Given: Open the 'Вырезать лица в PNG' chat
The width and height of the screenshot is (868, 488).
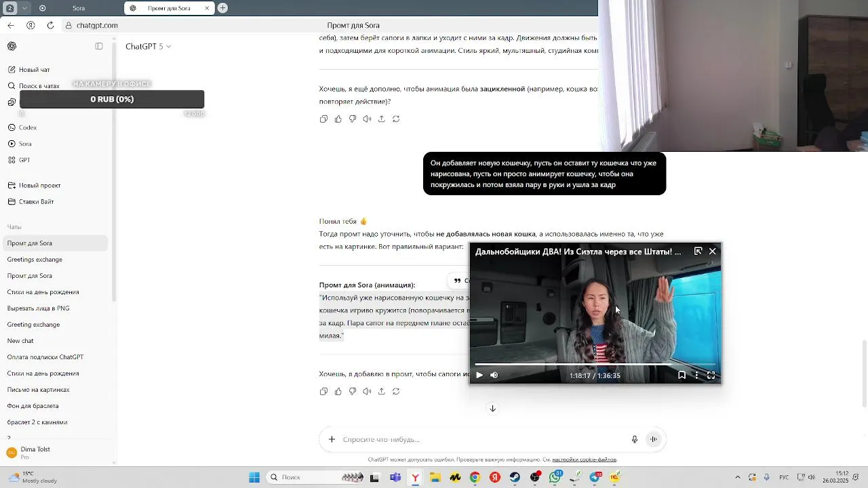Looking at the screenshot, I should point(38,308).
